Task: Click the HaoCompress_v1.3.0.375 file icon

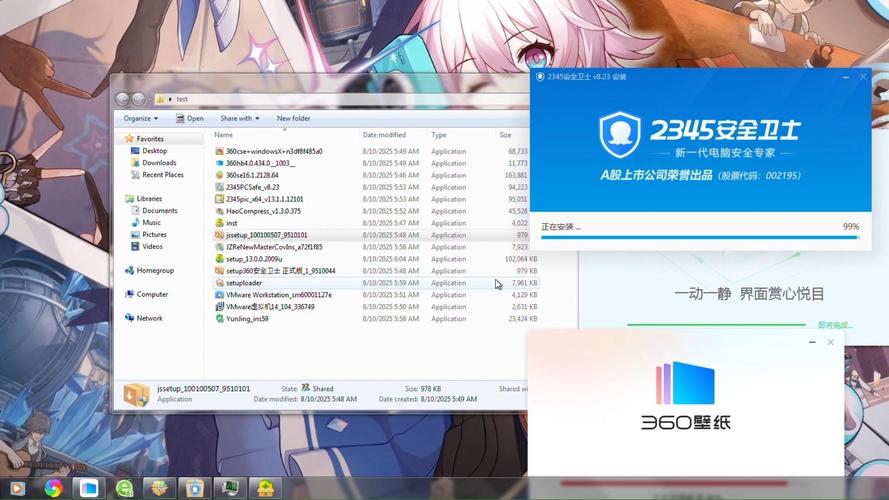Action: [x=219, y=211]
